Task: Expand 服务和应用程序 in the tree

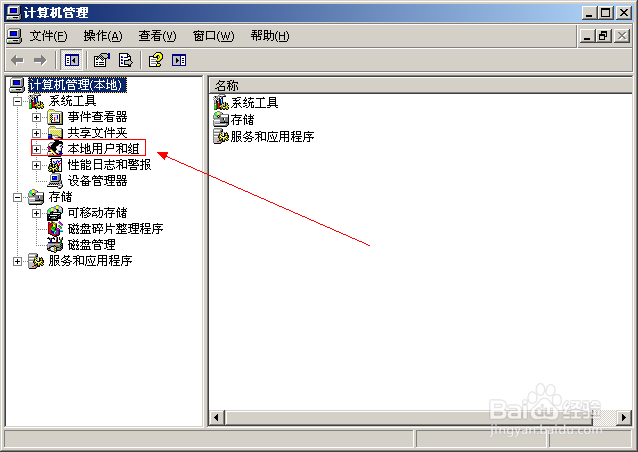Action: [x=17, y=261]
